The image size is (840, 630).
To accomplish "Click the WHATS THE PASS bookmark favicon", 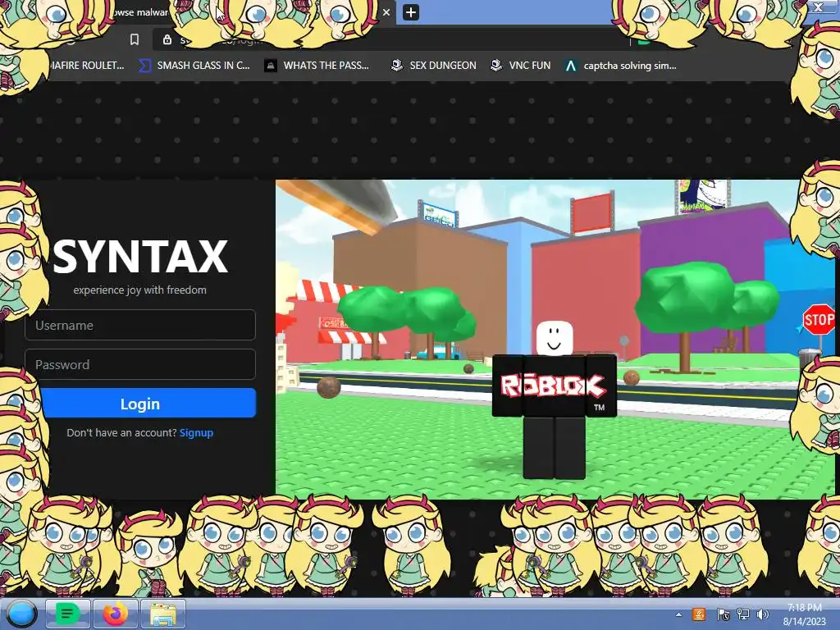I will [271, 66].
